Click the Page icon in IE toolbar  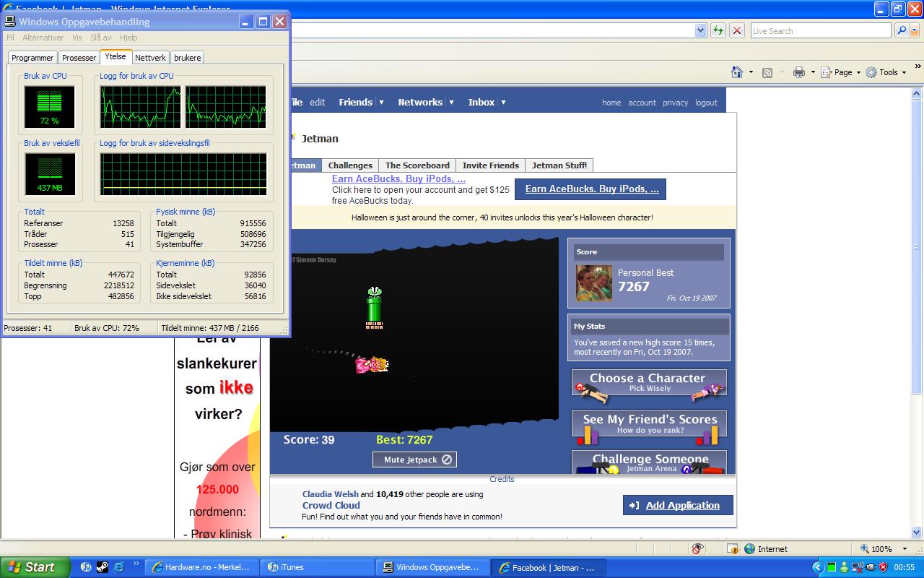pyautogui.click(x=827, y=72)
